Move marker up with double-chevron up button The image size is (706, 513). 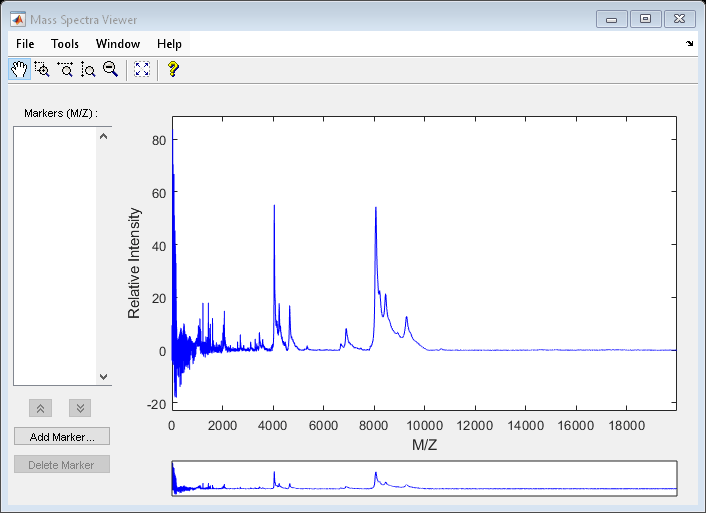[40, 408]
